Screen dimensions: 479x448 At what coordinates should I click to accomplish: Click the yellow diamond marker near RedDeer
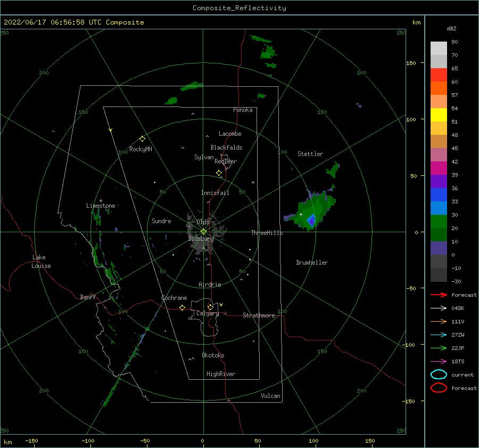219,173
